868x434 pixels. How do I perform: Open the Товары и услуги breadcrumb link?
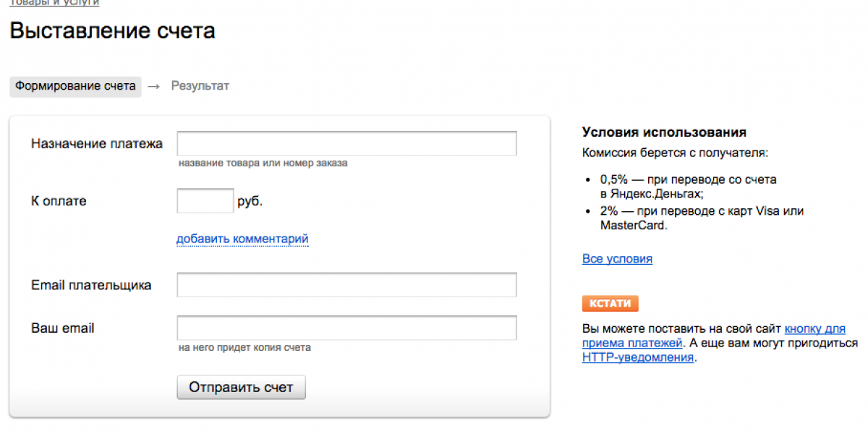54,3
